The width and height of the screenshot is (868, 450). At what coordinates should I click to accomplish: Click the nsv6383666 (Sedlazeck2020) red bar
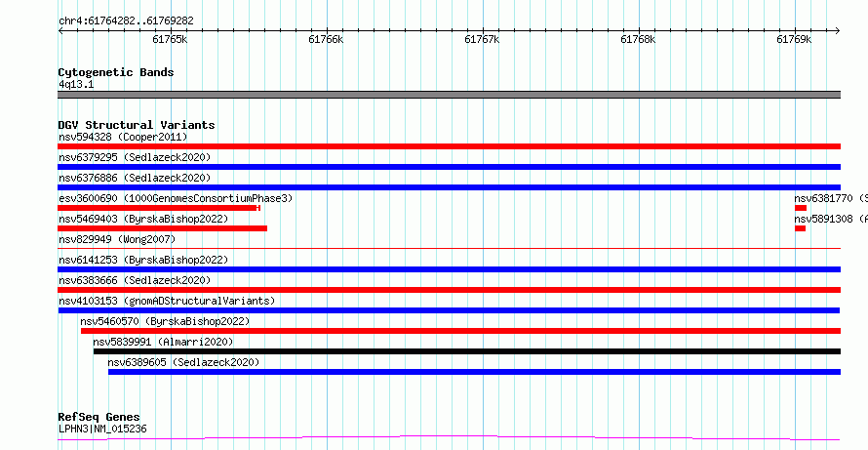(x=449, y=290)
